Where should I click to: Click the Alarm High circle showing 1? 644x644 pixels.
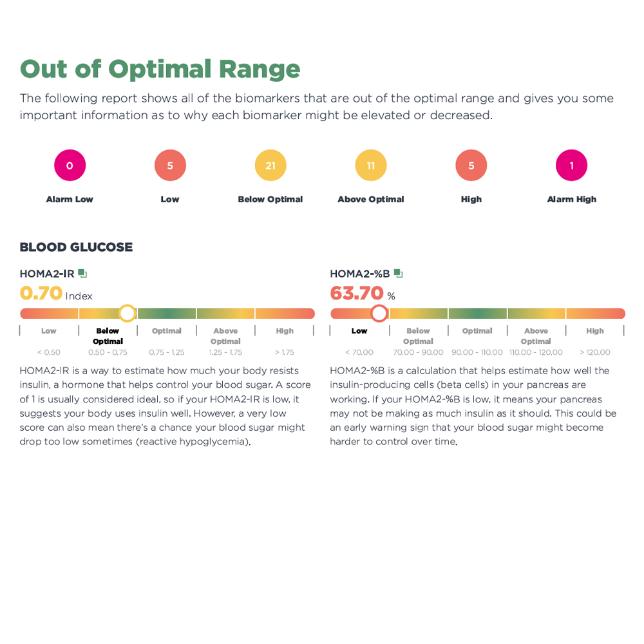point(571,166)
